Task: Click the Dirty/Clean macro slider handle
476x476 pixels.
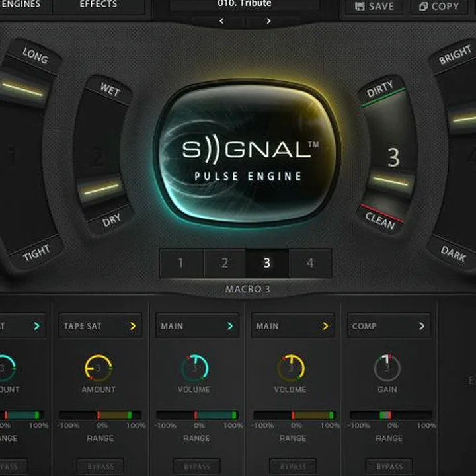Action: tap(391, 182)
